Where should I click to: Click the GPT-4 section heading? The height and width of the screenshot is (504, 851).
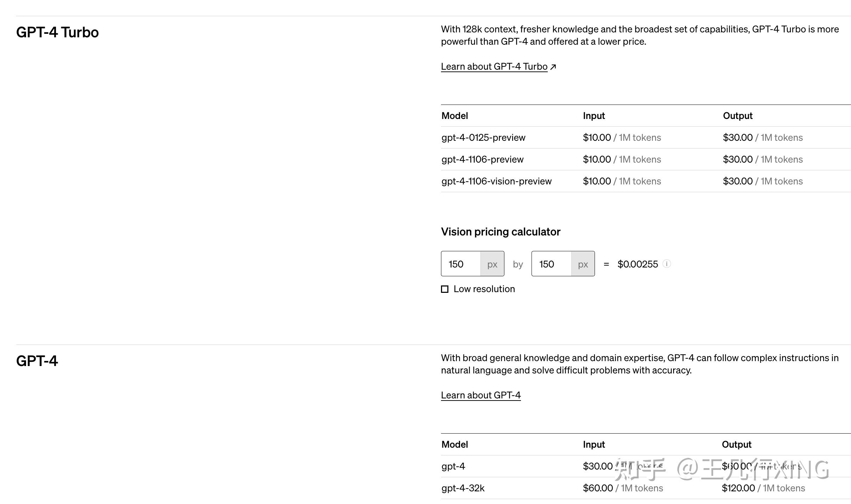[37, 360]
